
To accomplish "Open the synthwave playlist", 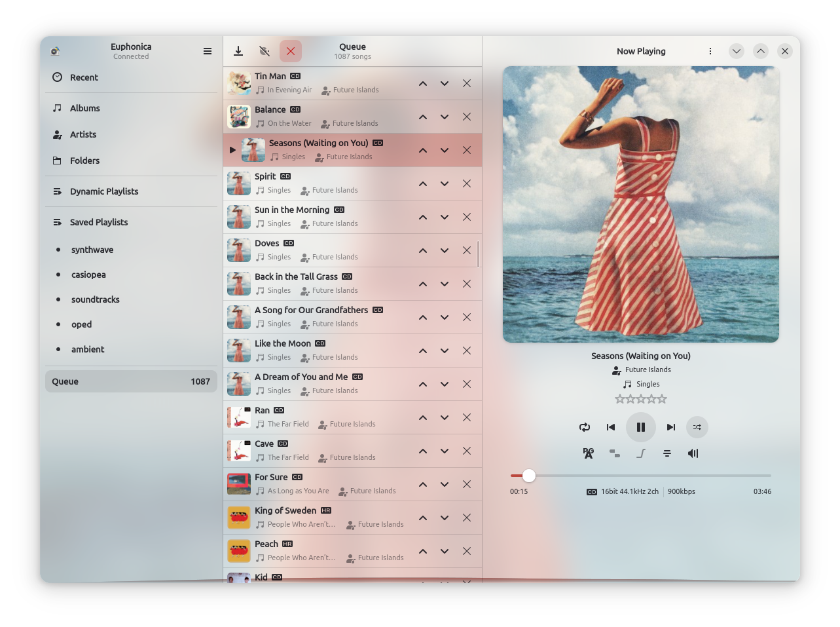I will [x=131, y=250].
